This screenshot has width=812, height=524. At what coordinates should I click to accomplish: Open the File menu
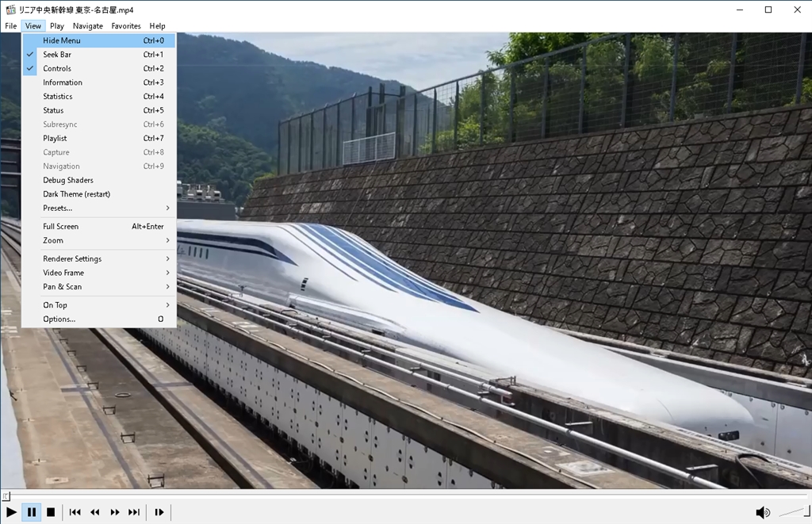pyautogui.click(x=11, y=26)
